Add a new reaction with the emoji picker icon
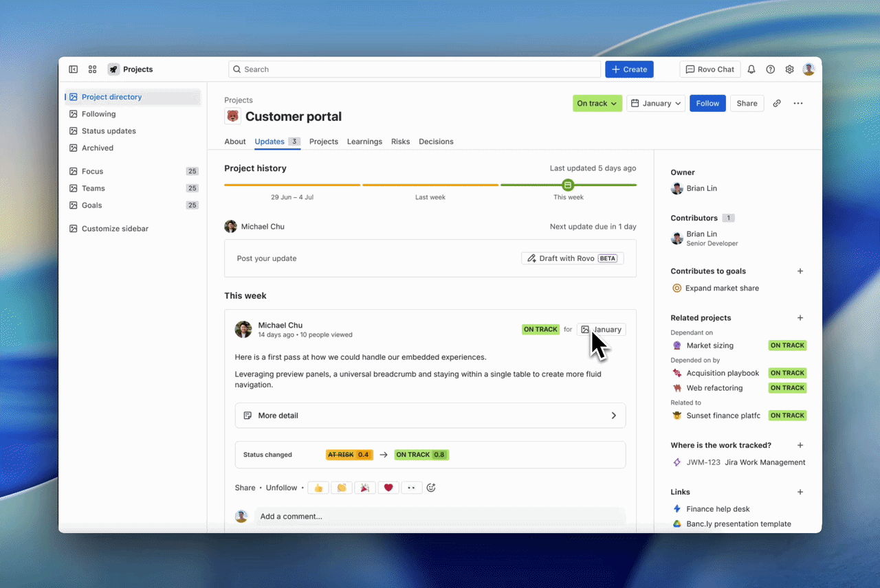This screenshot has height=588, width=880. pos(431,488)
